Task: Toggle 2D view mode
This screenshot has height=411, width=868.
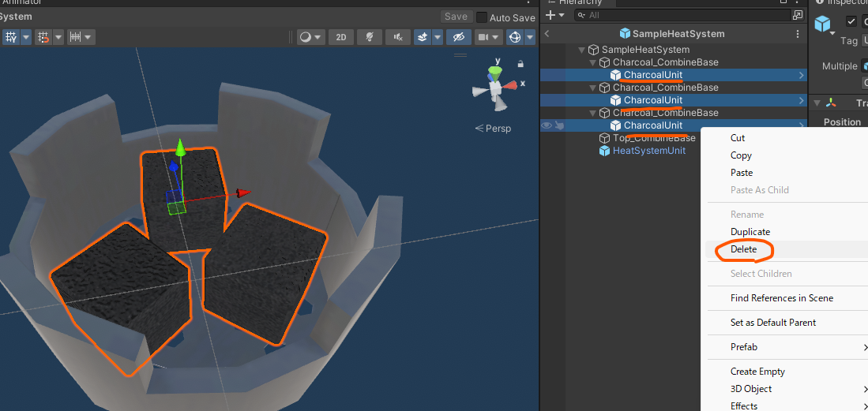Action: pyautogui.click(x=341, y=37)
